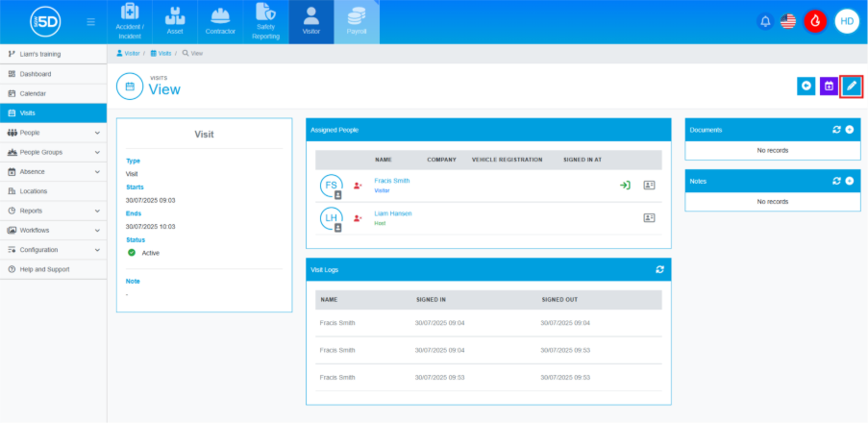Open the Safety Reporting module
Viewport: 868px width, 424px height.
[x=265, y=22]
